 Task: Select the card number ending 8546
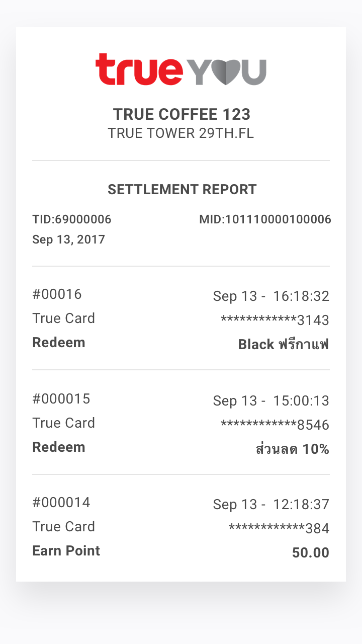[275, 425]
